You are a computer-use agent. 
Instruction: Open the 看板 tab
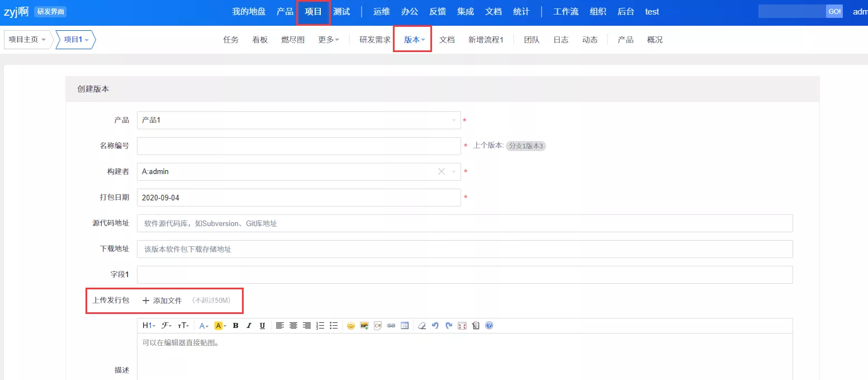(260, 40)
